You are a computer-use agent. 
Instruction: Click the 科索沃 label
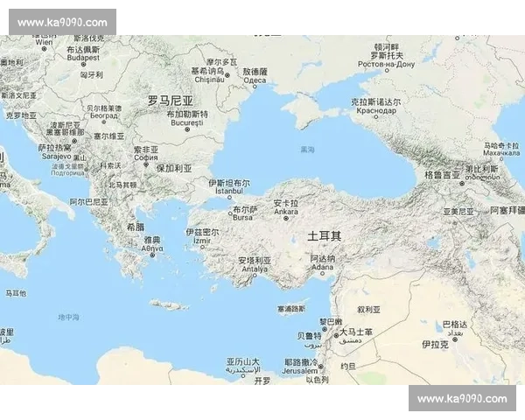(110, 165)
